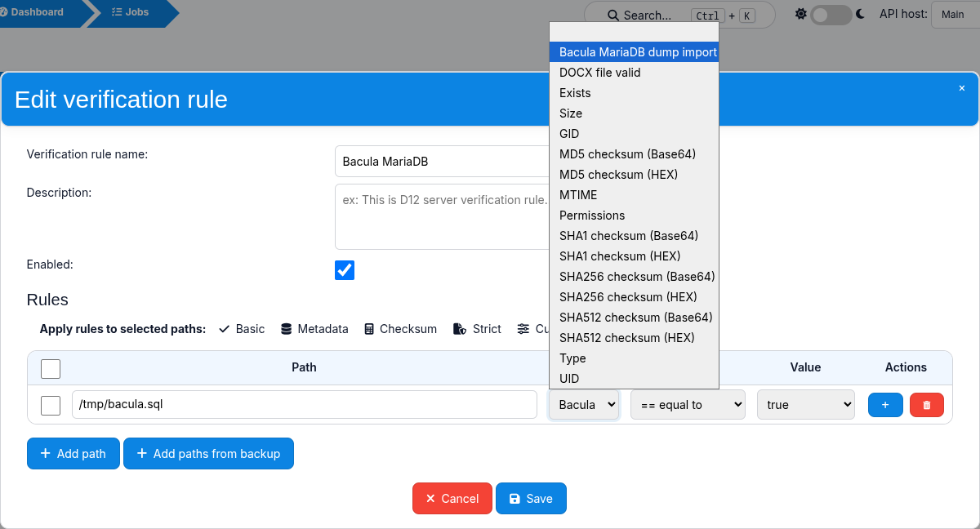Apply Checksum rules to selected paths

[x=400, y=329]
